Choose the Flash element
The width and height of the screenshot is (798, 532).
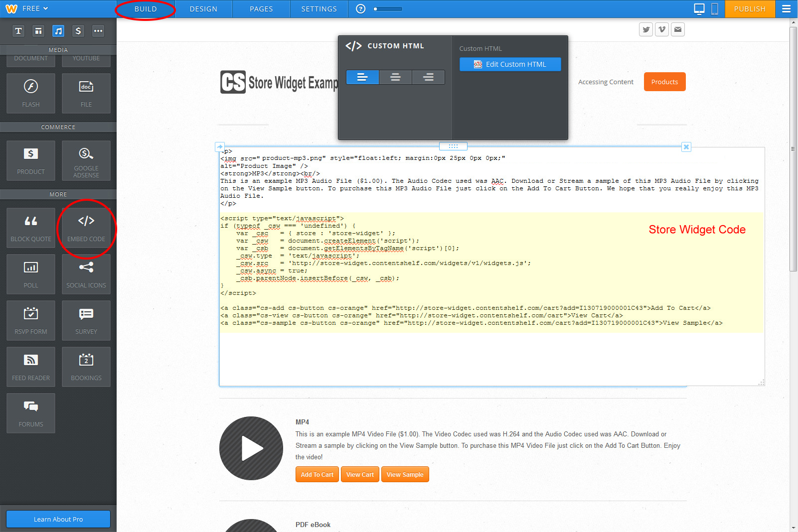click(31, 93)
